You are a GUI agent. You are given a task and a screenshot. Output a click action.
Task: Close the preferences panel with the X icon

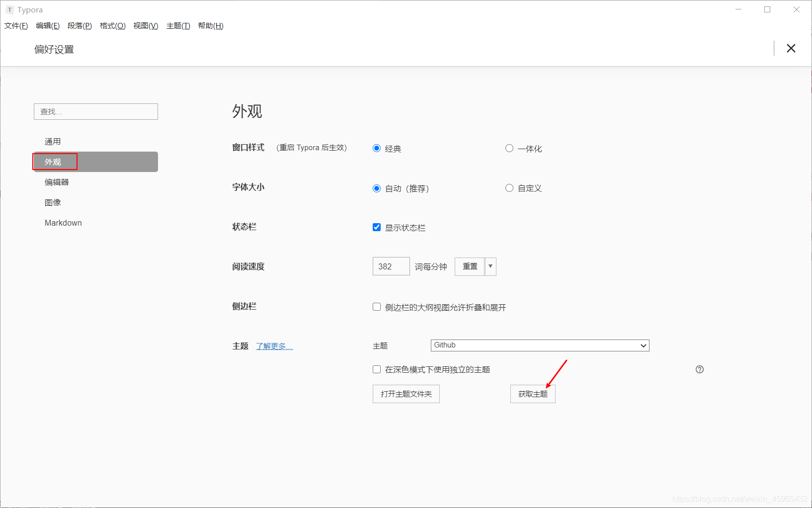point(791,48)
